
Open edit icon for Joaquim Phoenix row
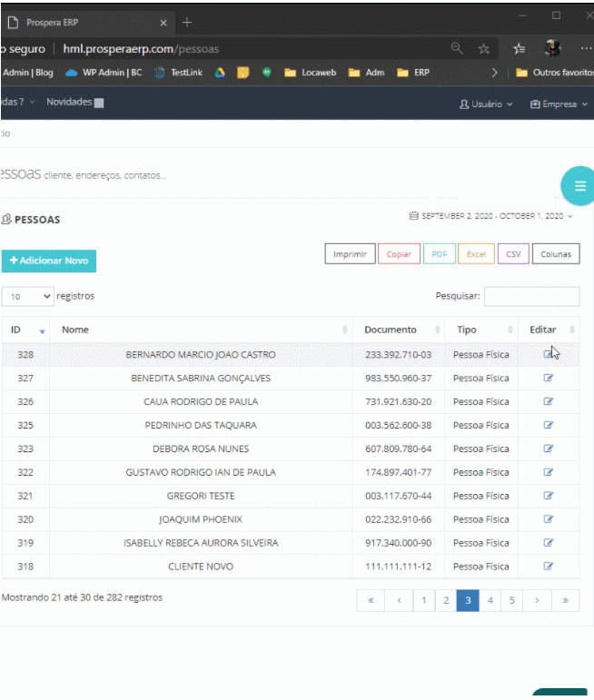548,519
